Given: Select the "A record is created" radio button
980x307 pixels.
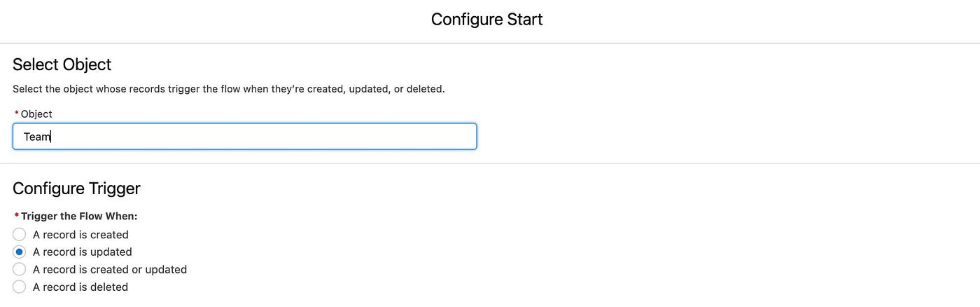Looking at the screenshot, I should 20,234.
